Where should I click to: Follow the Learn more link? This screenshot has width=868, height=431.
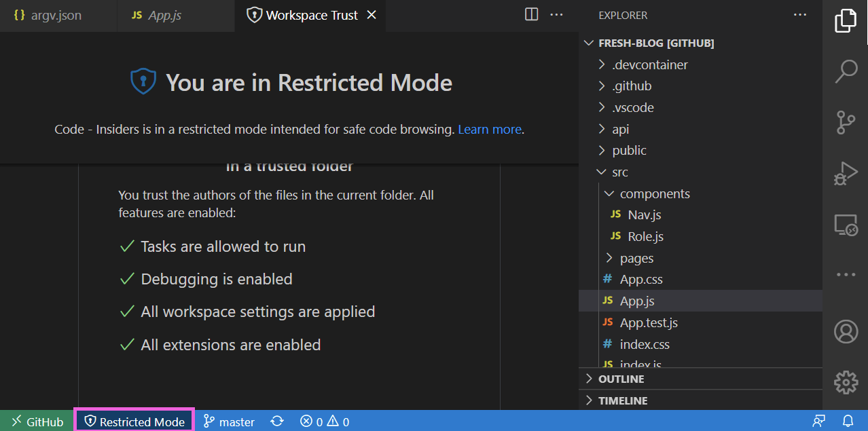490,129
